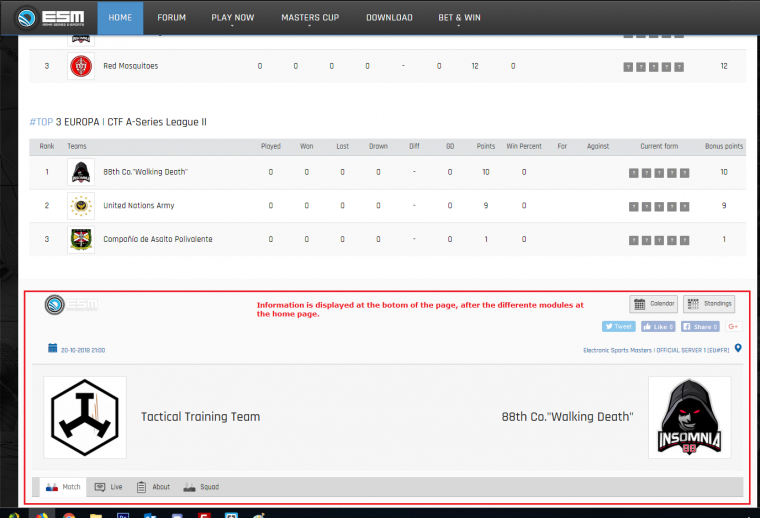Open the Standings button
The height and width of the screenshot is (518, 760).
click(709, 304)
